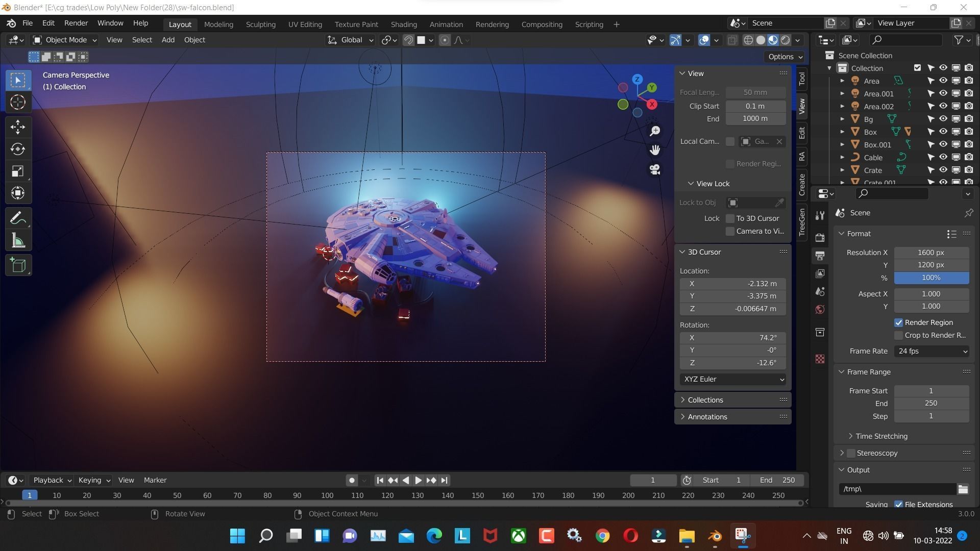Uncheck the Render Region checkbox

click(898, 322)
